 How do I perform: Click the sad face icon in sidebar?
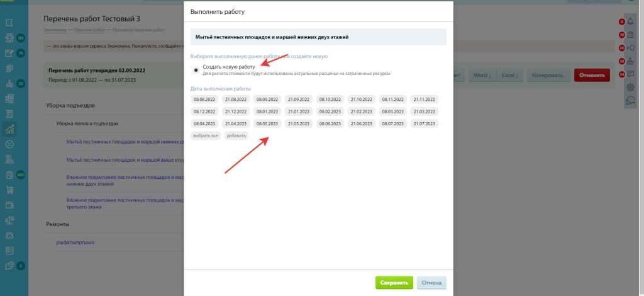(9, 144)
